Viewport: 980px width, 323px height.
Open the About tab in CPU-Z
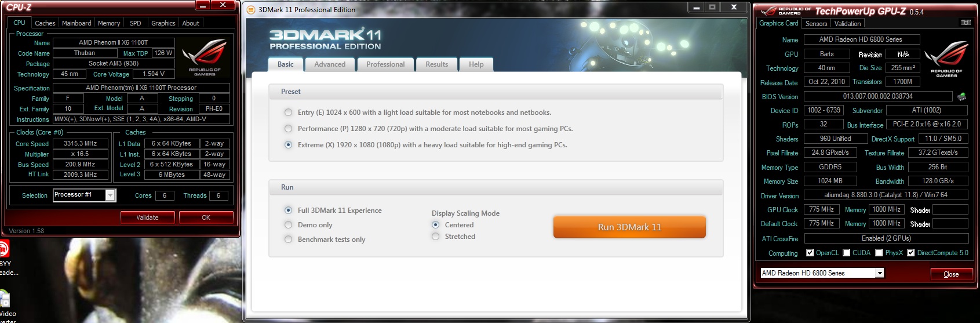191,23
